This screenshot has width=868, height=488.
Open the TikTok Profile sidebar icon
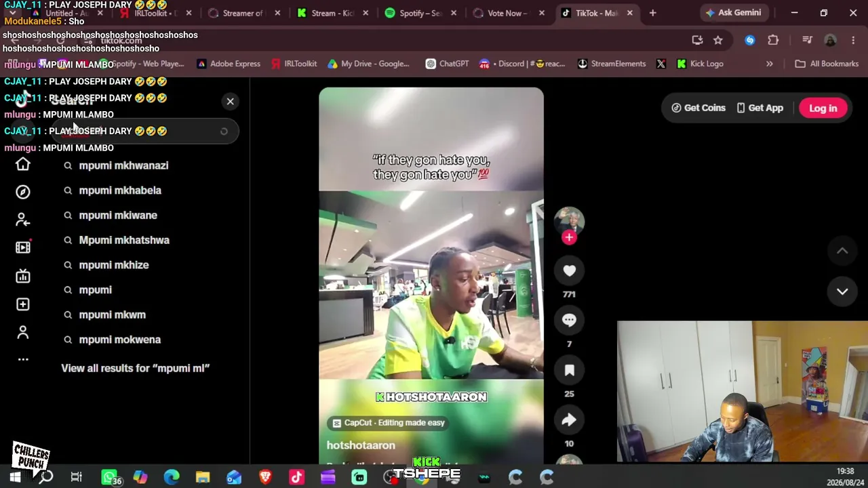pyautogui.click(x=23, y=332)
